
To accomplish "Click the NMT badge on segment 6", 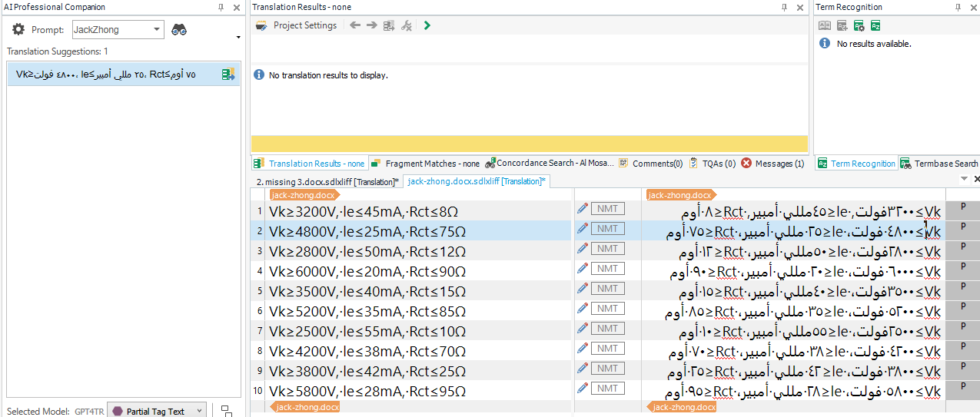I will pyautogui.click(x=608, y=308).
